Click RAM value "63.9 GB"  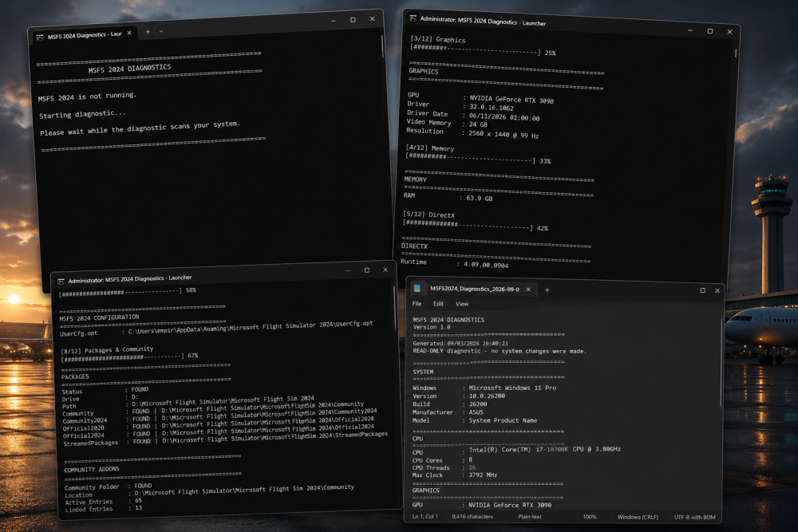coord(479,198)
